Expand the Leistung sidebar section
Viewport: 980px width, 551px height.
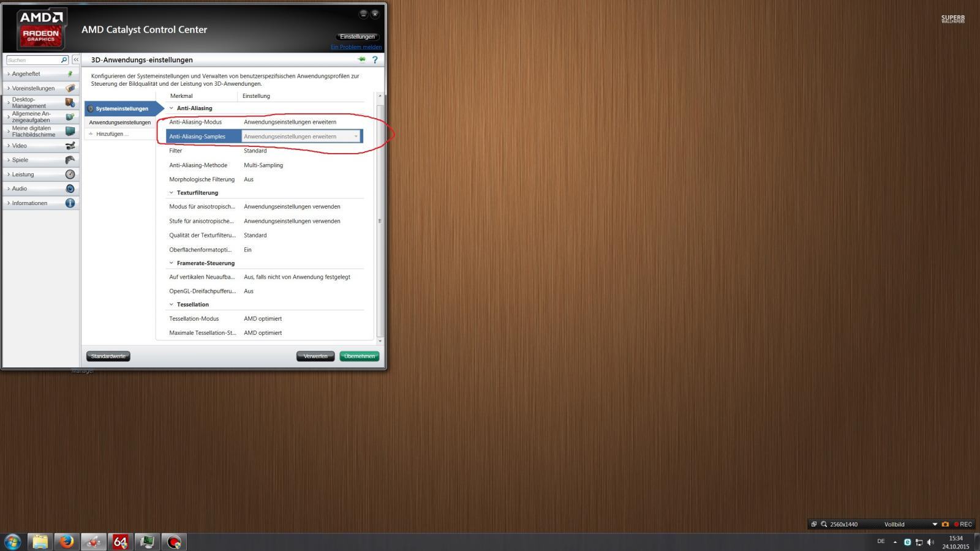(x=9, y=174)
